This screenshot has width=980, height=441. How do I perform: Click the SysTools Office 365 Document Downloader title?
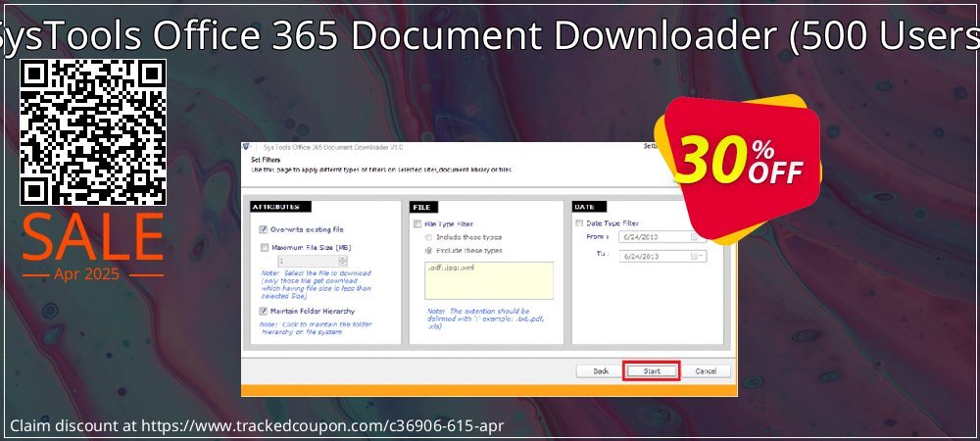coord(490,37)
